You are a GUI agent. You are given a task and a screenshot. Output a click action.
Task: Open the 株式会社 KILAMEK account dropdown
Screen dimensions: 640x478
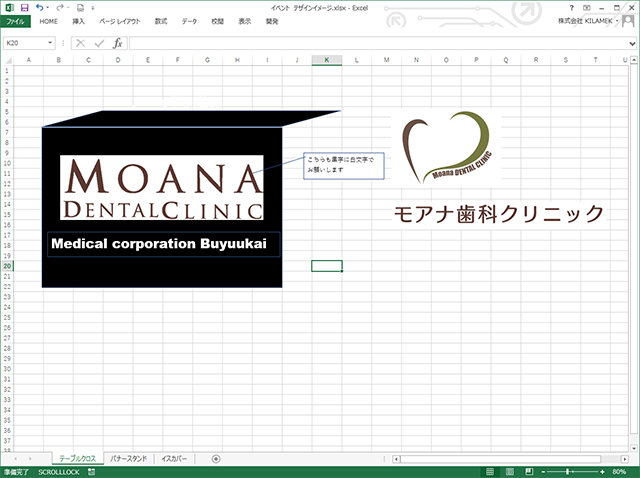pyautogui.click(x=588, y=21)
